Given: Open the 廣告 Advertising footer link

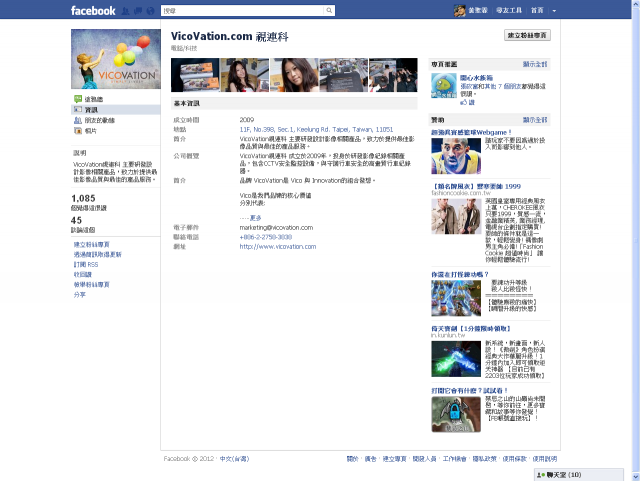Looking at the screenshot, I should click(x=370, y=459).
